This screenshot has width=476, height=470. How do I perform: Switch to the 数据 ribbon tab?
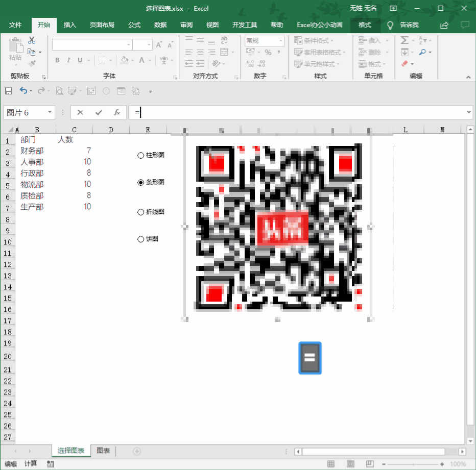(160, 25)
